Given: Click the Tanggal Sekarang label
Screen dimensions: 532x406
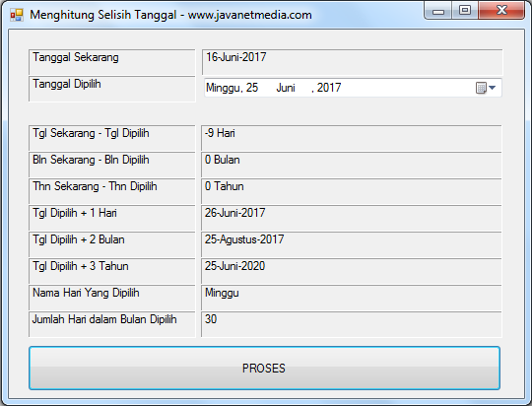Looking at the screenshot, I should click(x=112, y=62).
